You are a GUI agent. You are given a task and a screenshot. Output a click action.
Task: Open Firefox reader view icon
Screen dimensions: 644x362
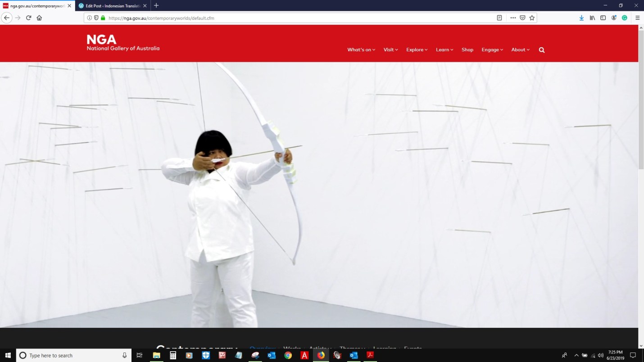pos(499,18)
